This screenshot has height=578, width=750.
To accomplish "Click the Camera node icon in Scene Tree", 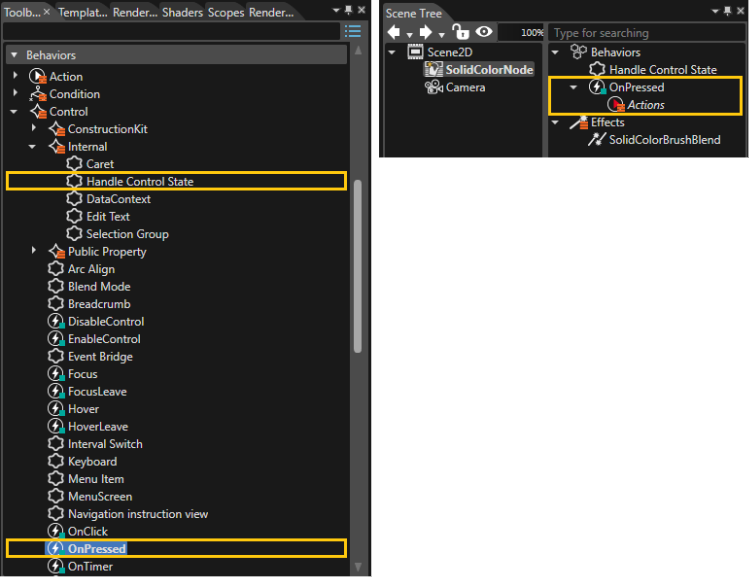I will [x=434, y=87].
